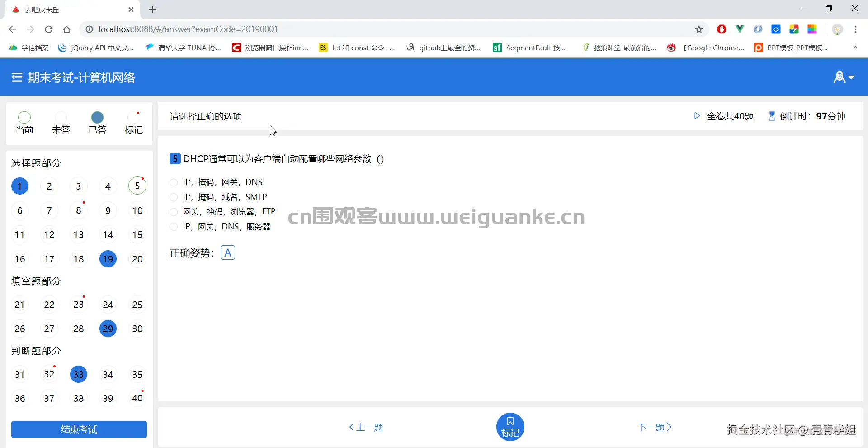Open the Chrome profile avatar

(x=837, y=29)
